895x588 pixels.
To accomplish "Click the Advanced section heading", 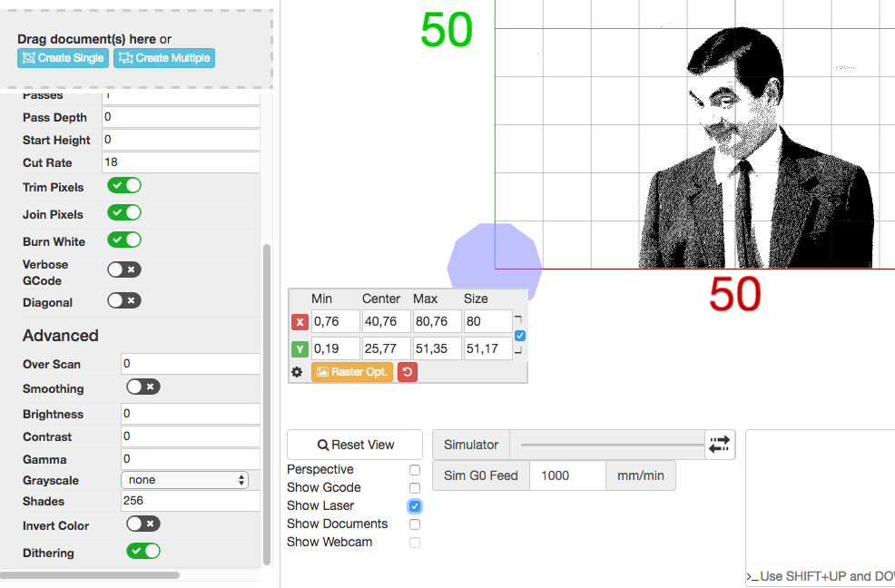I will [x=61, y=336].
